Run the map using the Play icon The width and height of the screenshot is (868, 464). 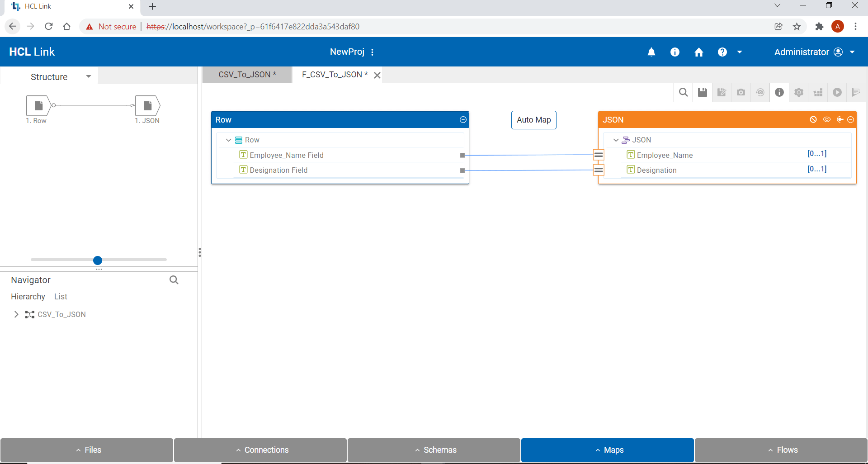[837, 92]
